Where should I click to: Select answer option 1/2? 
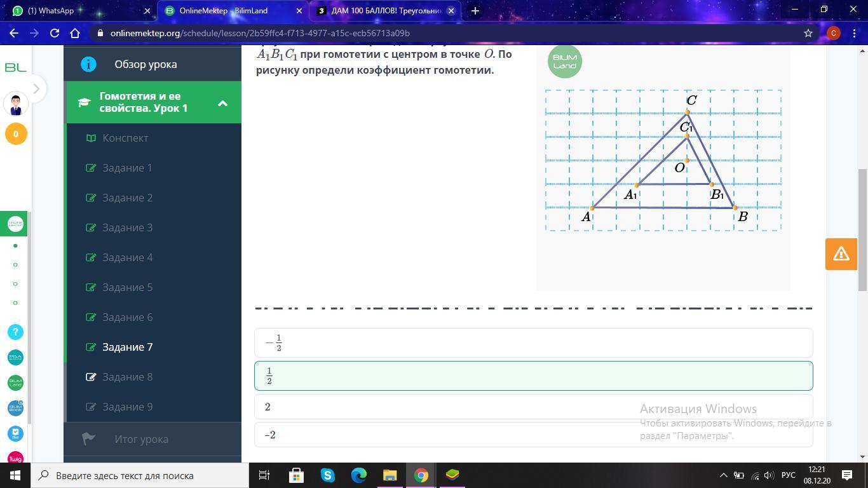(x=534, y=376)
